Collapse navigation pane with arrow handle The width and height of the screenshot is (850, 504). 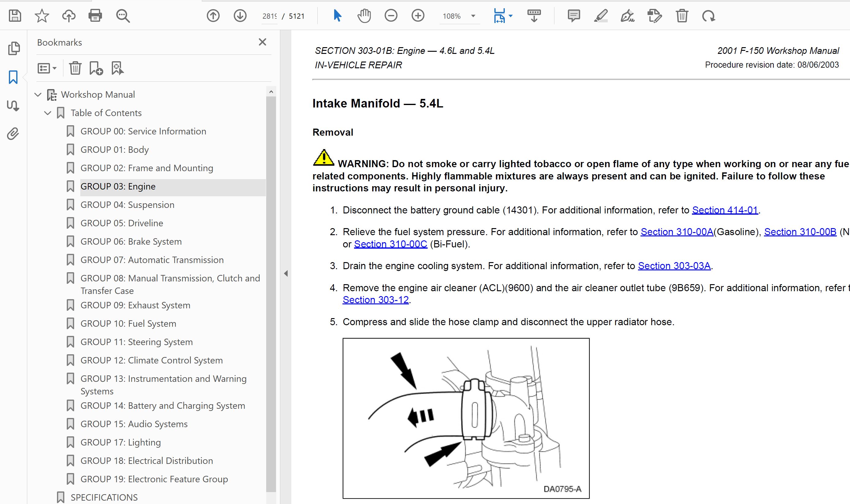[286, 273]
